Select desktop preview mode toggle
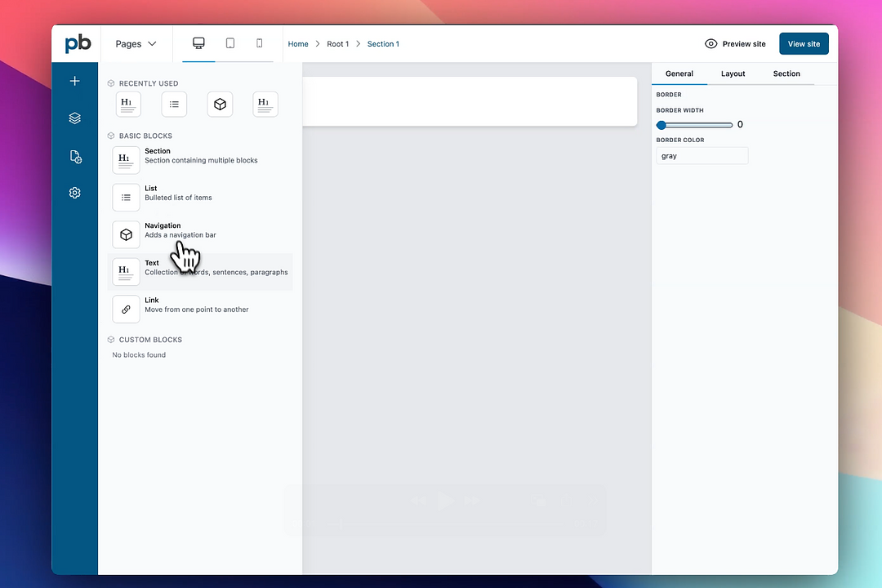Viewport: 882px width, 588px height. tap(198, 42)
